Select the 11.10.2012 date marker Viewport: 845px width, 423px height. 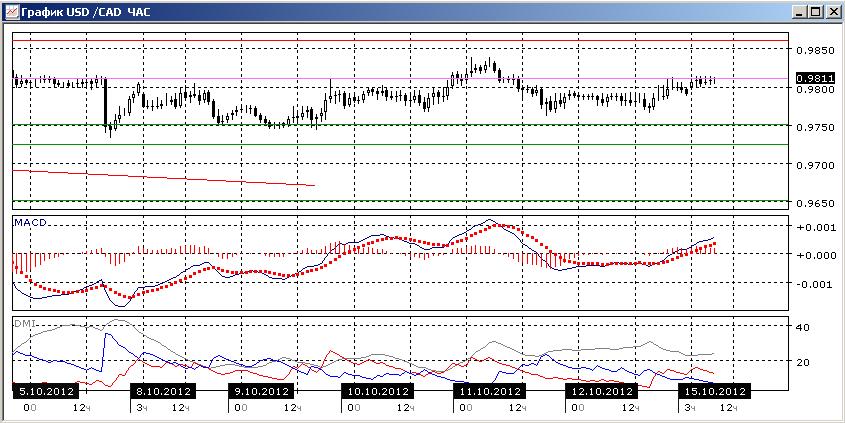pyautogui.click(x=489, y=390)
